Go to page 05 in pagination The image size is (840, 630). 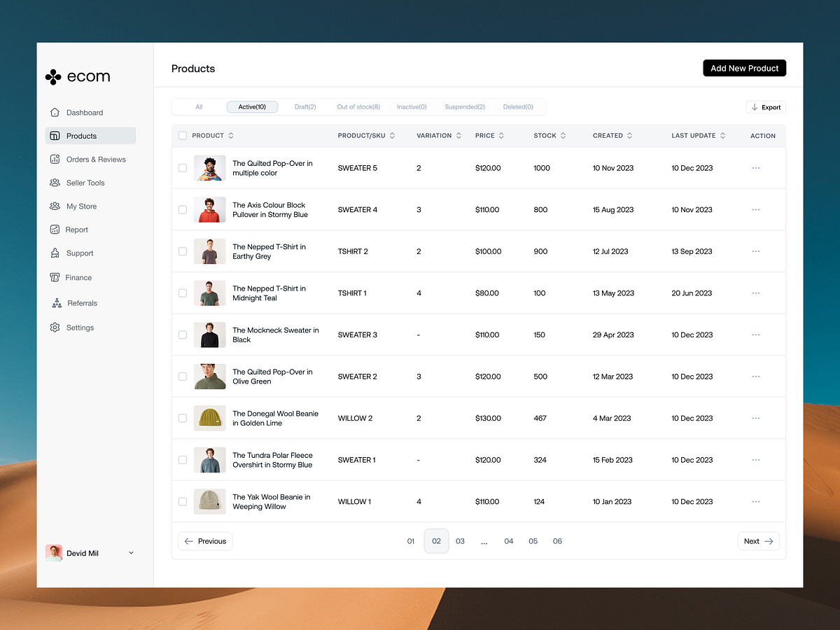coord(533,541)
